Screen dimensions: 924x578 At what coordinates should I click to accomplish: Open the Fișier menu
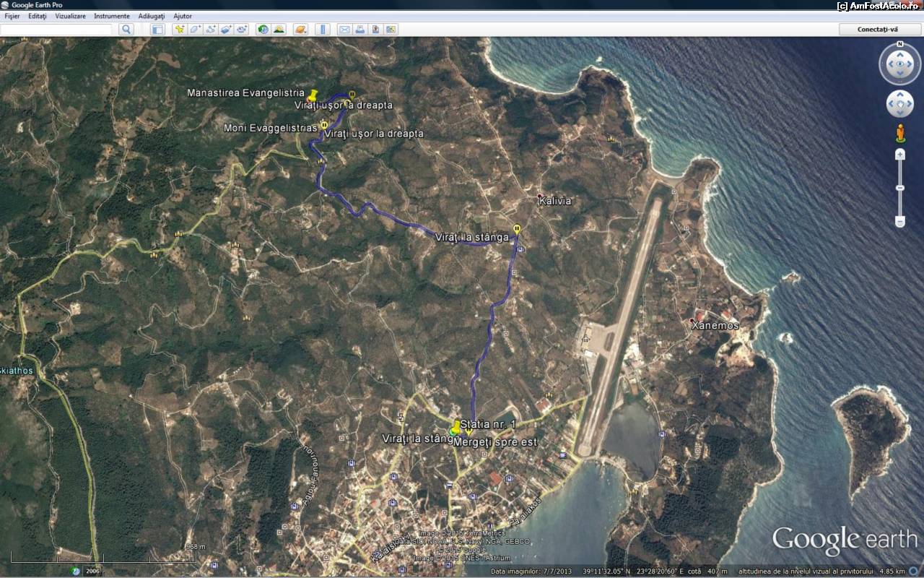click(12, 16)
